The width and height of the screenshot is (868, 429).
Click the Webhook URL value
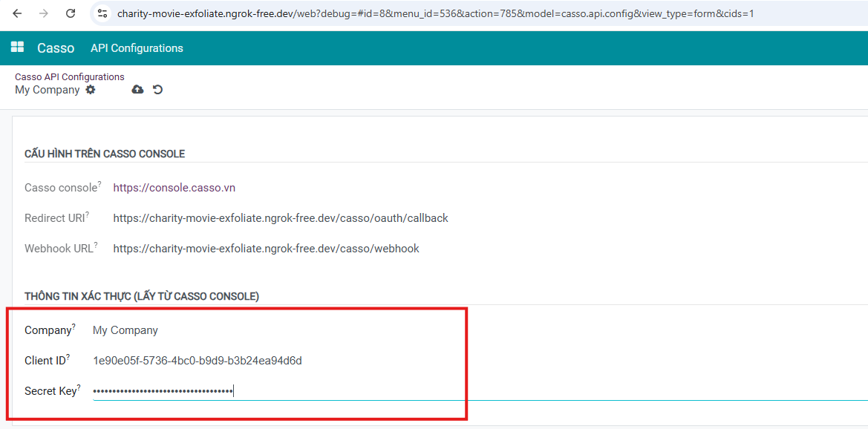click(x=267, y=249)
